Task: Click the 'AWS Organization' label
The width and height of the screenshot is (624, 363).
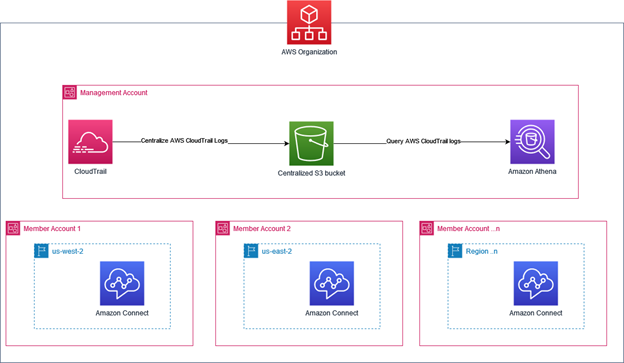Action: [309, 52]
